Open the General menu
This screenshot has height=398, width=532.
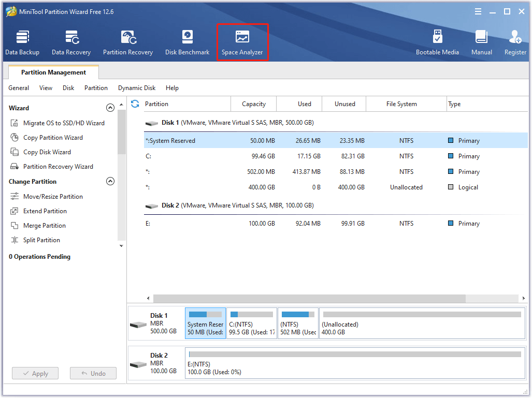tap(19, 88)
